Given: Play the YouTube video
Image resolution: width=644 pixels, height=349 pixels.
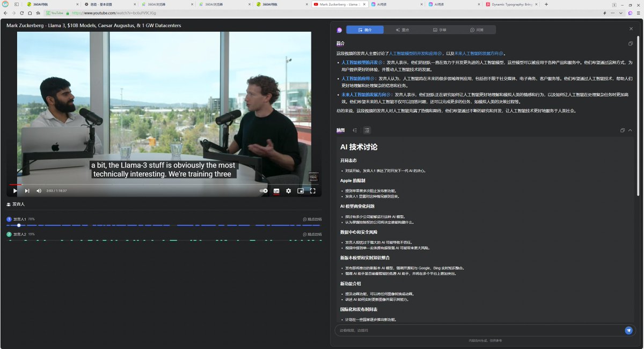Looking at the screenshot, I should pyautogui.click(x=15, y=191).
